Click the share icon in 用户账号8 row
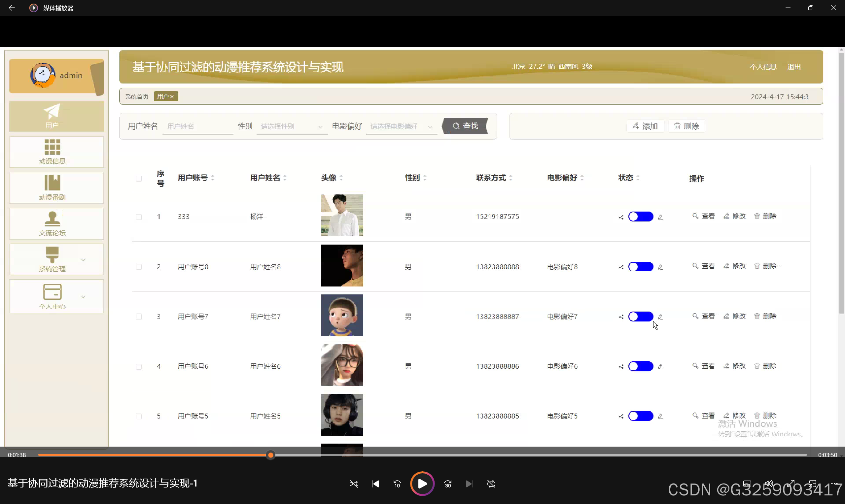This screenshot has width=845, height=504. coord(621,267)
